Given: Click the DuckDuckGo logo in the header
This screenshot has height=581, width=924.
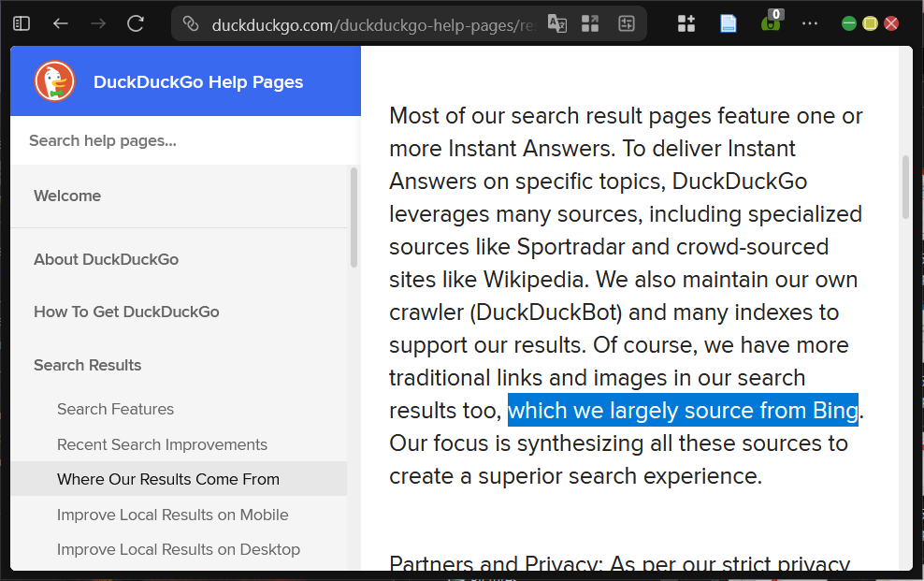Looking at the screenshot, I should 54,81.
